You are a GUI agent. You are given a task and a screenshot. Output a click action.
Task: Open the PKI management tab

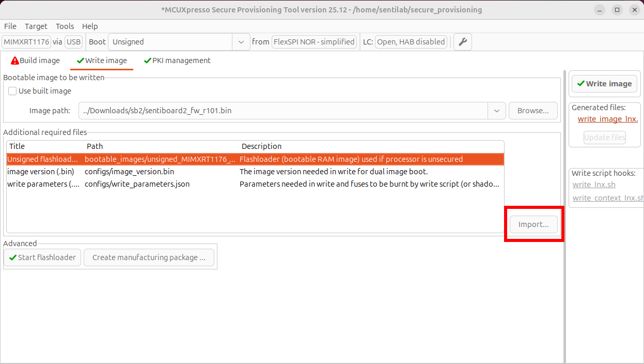[x=177, y=60]
